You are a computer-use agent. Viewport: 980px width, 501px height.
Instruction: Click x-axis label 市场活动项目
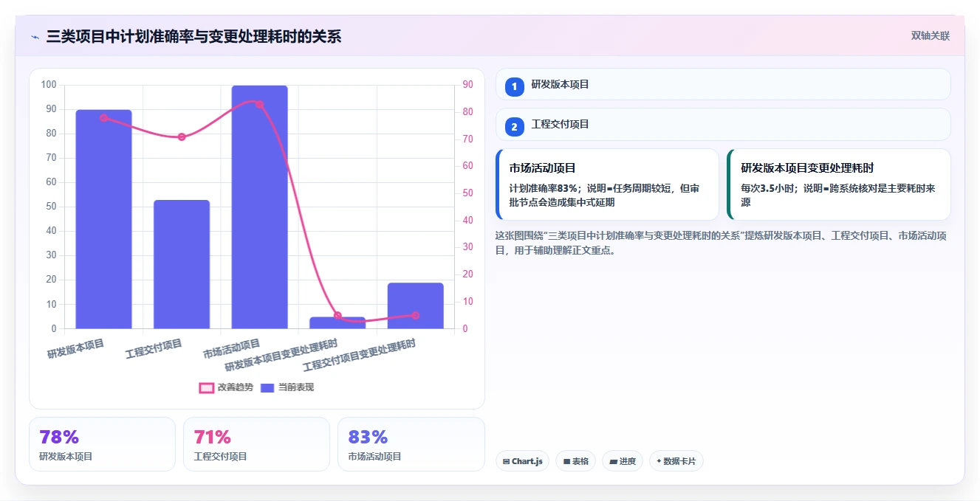tap(232, 348)
